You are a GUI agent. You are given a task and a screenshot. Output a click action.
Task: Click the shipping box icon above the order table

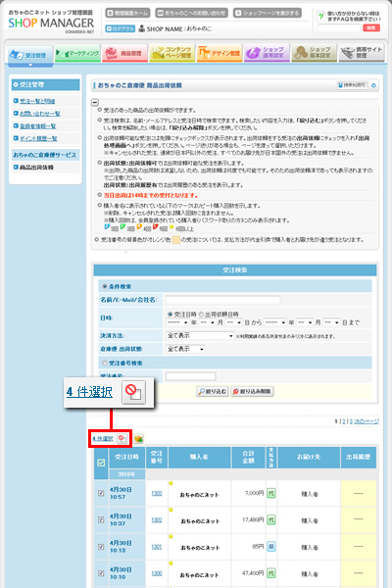[x=138, y=438]
